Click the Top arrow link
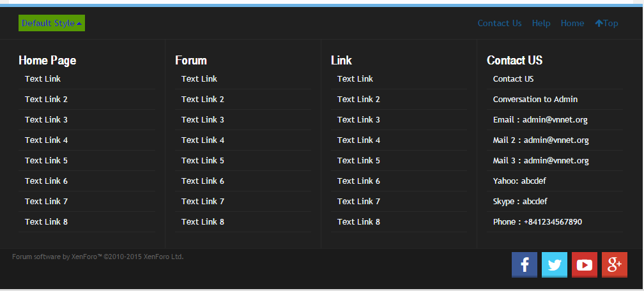The image size is (644, 291). click(x=606, y=23)
